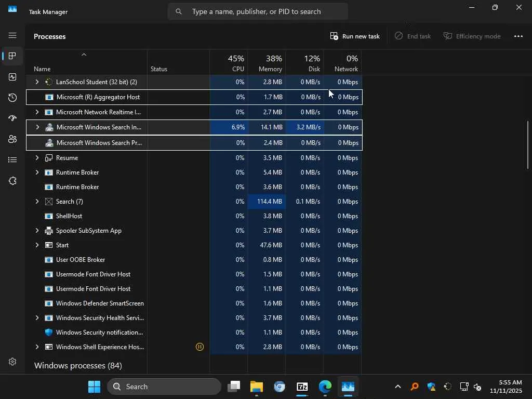The width and height of the screenshot is (532, 399).
Task: Select the User OOBE Broker row
Action: [193, 260]
